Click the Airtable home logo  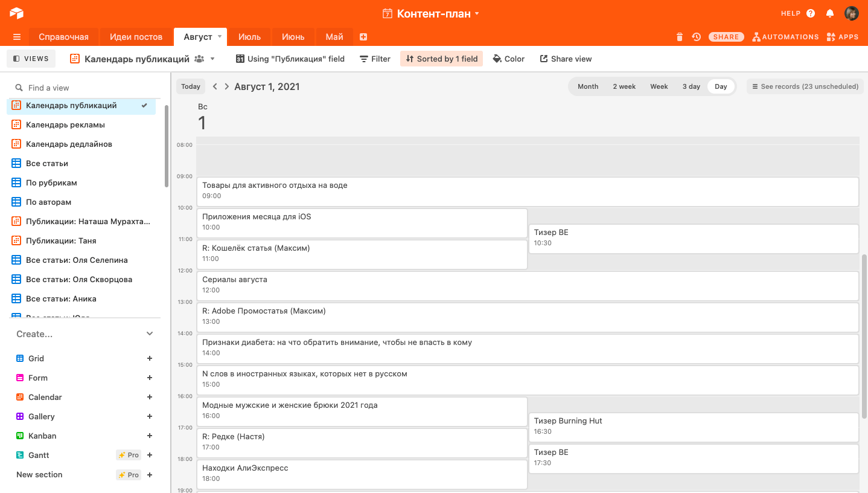click(16, 13)
